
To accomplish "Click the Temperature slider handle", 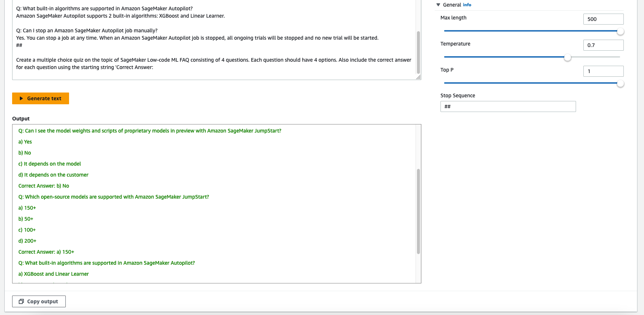I will 568,58.
